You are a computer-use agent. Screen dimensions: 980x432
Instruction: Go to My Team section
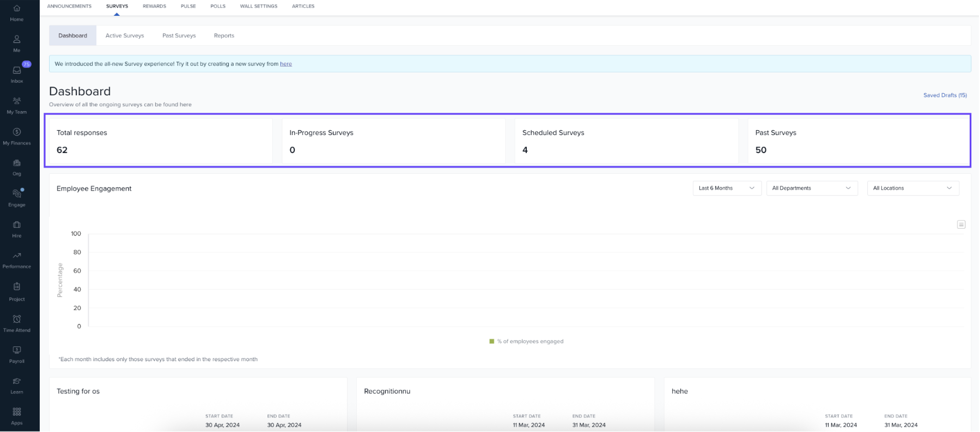[17, 105]
